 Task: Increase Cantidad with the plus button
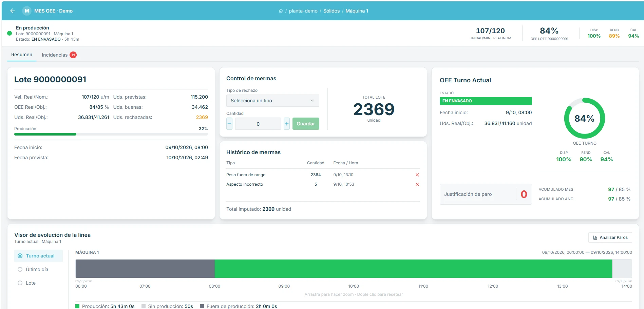tap(287, 124)
